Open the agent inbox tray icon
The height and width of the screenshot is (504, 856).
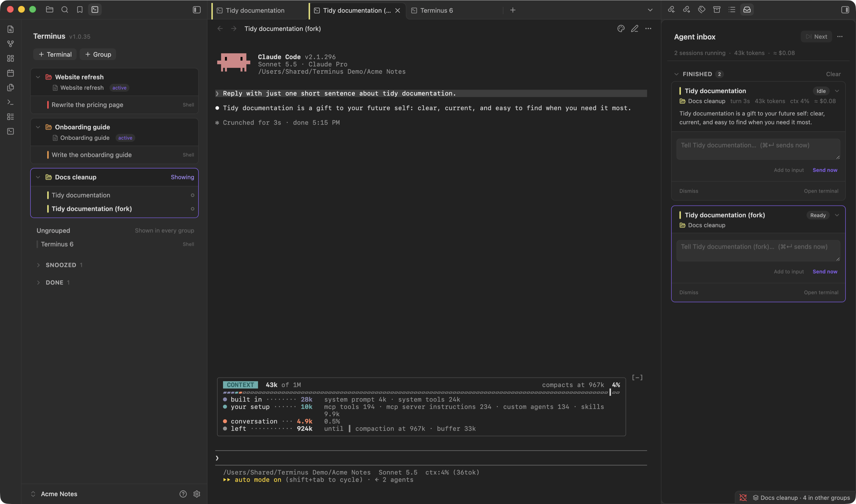click(747, 10)
